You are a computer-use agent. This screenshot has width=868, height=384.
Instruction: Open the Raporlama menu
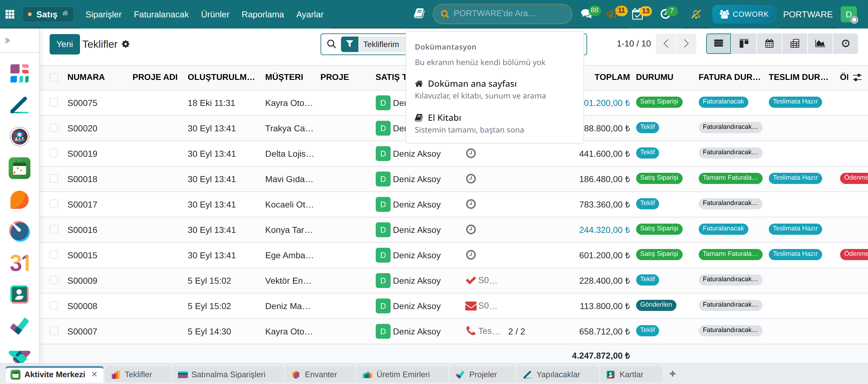pyautogui.click(x=263, y=14)
